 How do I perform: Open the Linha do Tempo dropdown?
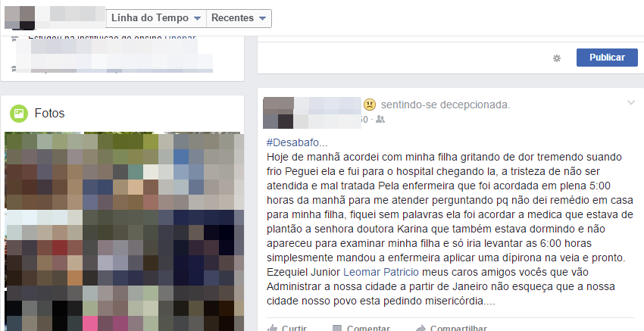pos(156,18)
